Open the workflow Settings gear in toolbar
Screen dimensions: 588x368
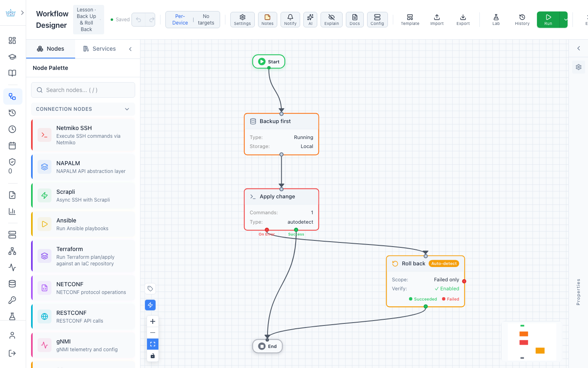(242, 20)
